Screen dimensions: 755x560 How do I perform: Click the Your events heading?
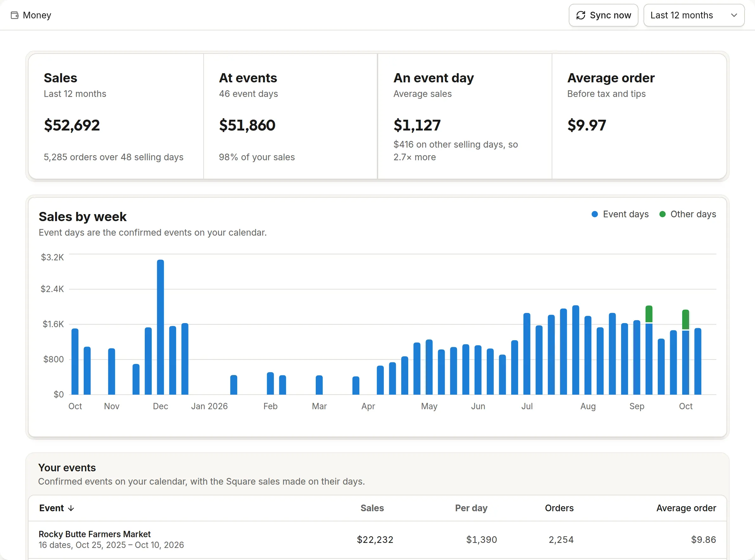67,468
